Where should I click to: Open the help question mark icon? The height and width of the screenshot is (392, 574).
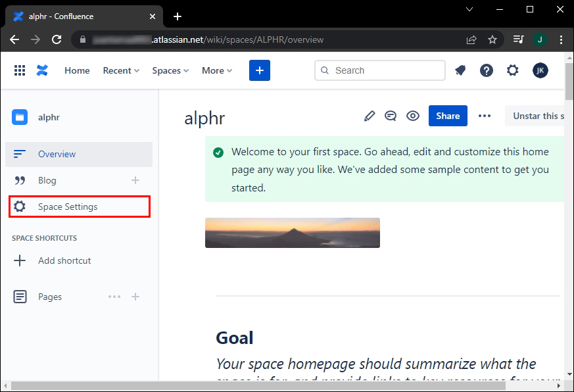(x=486, y=70)
